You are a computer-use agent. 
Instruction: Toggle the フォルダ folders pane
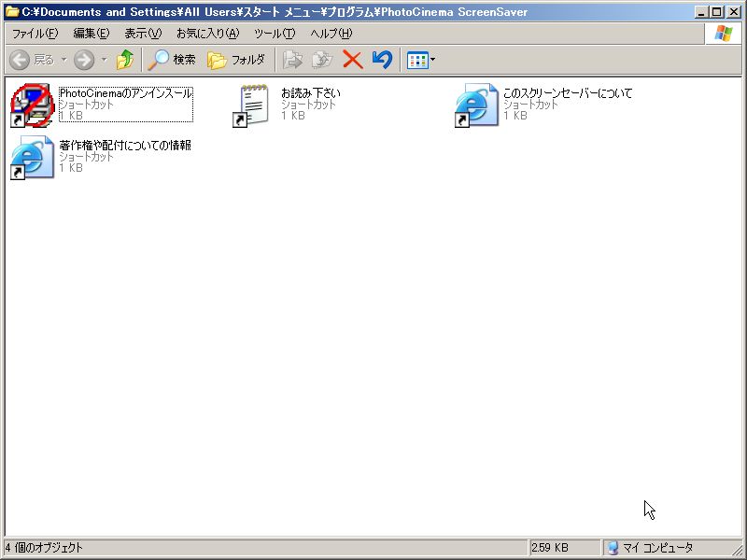236,60
